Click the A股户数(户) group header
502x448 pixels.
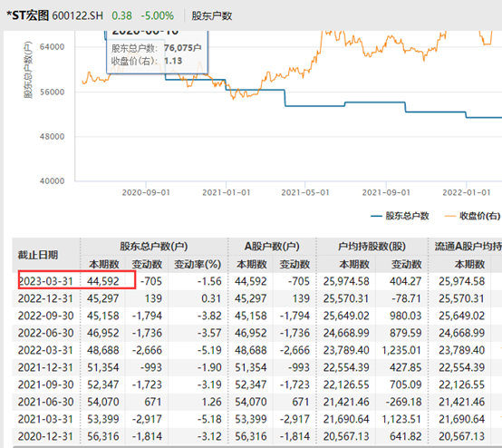pos(272,247)
